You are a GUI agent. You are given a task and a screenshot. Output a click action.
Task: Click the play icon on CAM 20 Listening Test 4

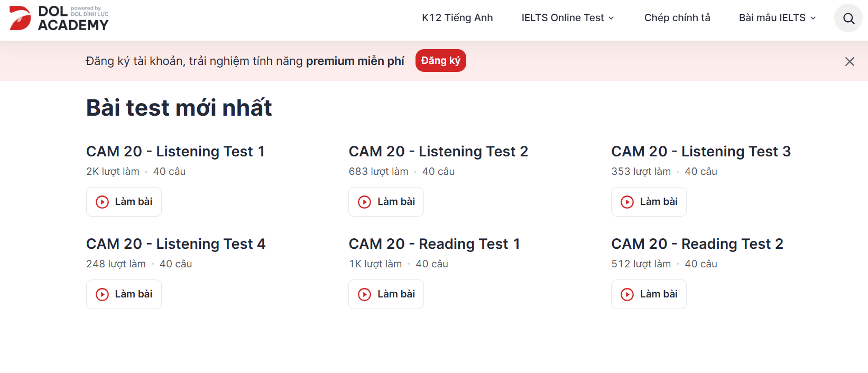point(101,294)
